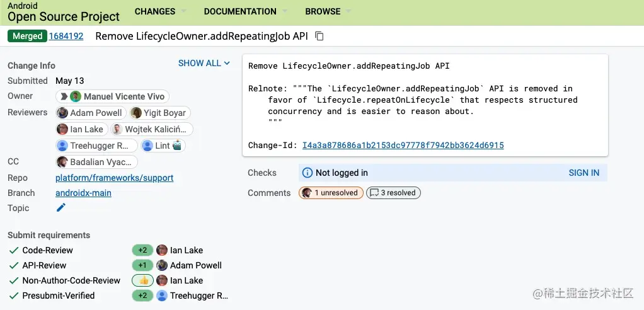Viewport: 644px width, 310px height.
Task: Click the API-Review checkmark icon
Action: [x=14, y=265]
